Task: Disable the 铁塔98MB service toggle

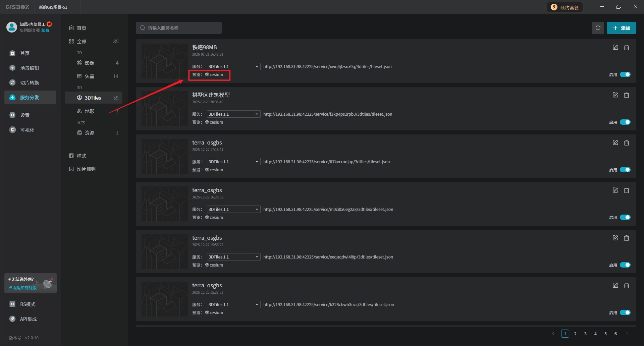Action: (625, 74)
